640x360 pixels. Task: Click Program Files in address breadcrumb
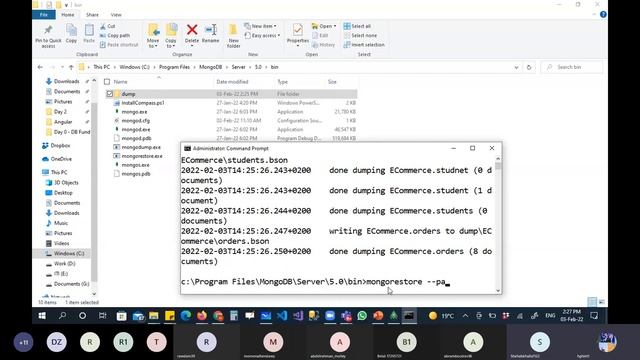(174, 67)
